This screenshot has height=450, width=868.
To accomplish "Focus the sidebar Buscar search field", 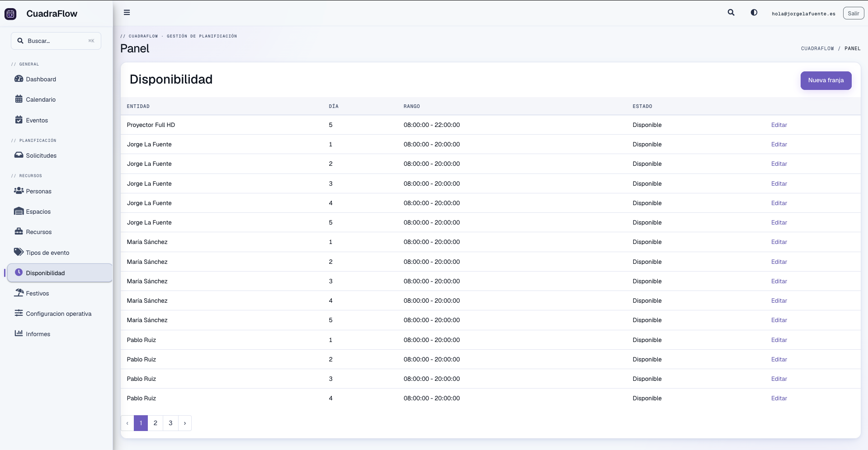I will 56,41.
